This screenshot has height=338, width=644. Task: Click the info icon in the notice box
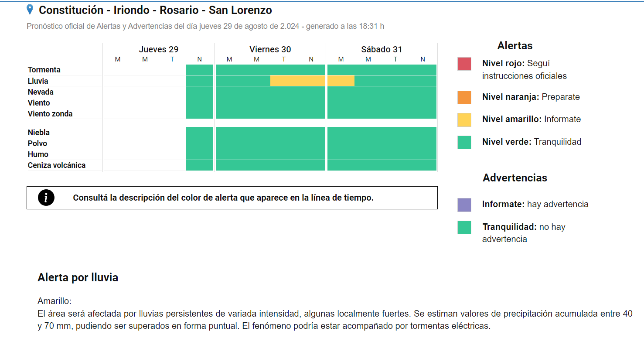click(x=46, y=198)
